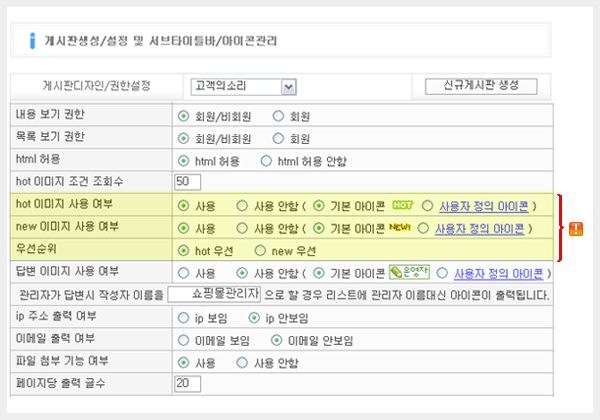Enable ip 보임 option
This screenshot has width=600, height=420.
click(x=183, y=317)
